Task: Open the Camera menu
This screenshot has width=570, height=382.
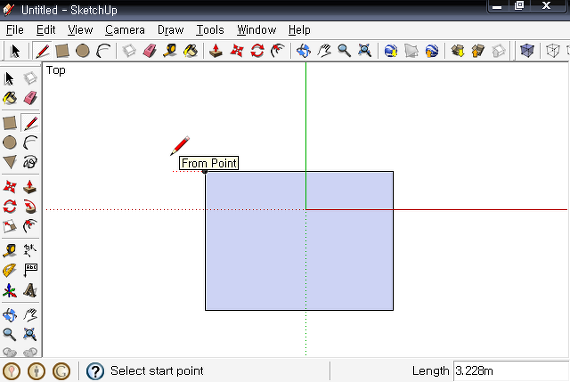Action: pyautogui.click(x=125, y=30)
